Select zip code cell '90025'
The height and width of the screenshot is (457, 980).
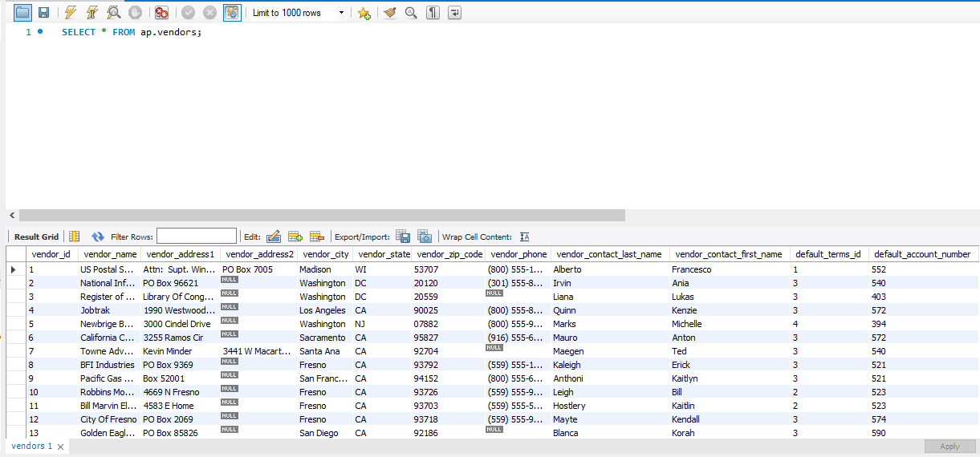point(449,310)
